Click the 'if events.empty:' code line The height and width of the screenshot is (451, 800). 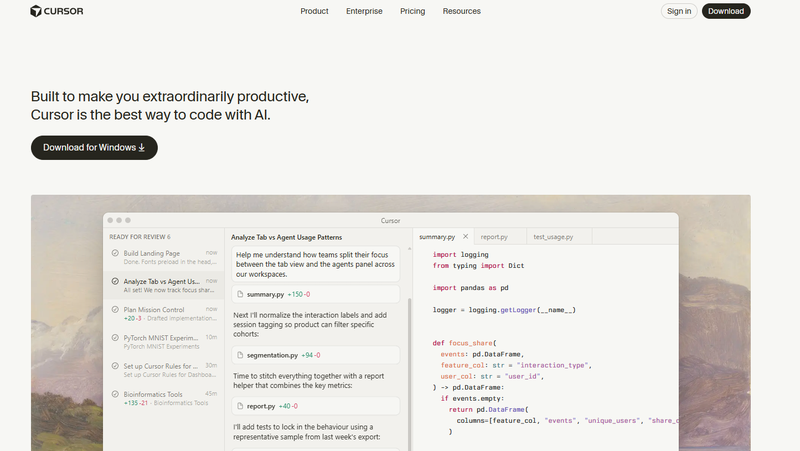pos(472,398)
